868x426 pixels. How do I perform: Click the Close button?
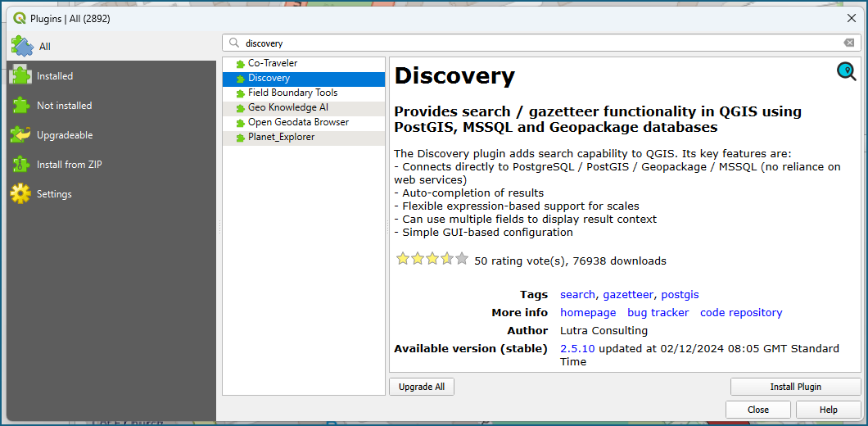(x=757, y=410)
